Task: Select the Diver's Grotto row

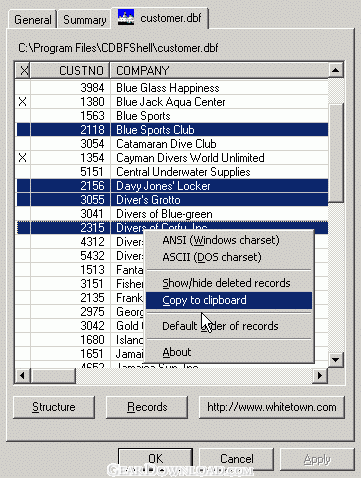Action: pyautogui.click(x=172, y=200)
